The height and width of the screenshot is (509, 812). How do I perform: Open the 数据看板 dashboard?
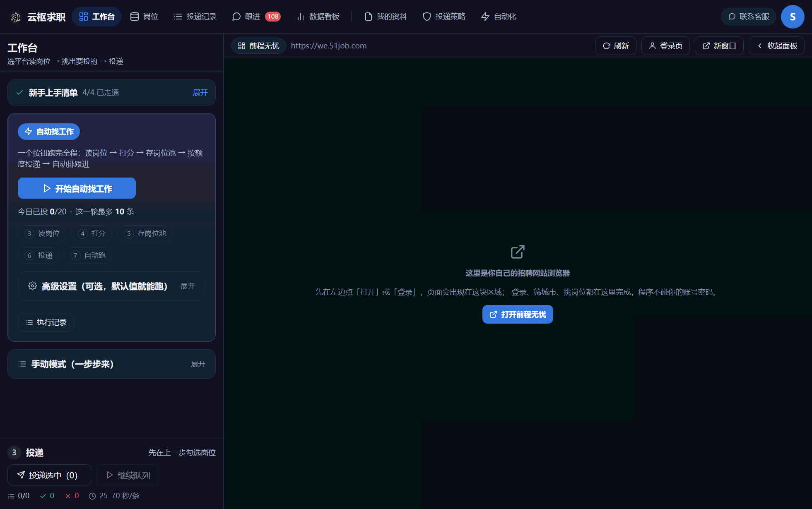318,17
